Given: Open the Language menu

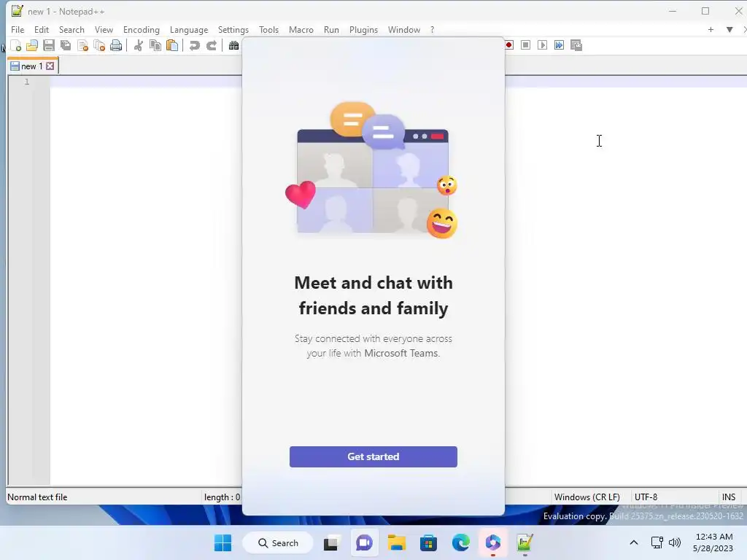Looking at the screenshot, I should click(x=189, y=29).
